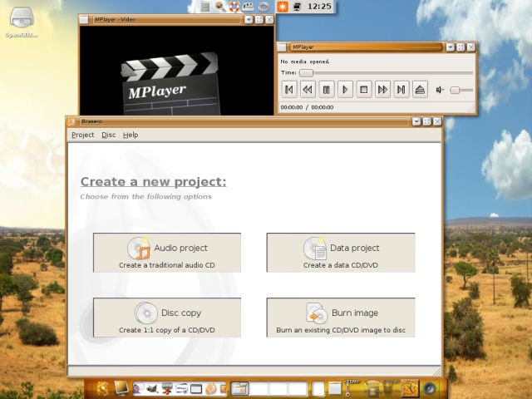The height and width of the screenshot is (399, 532).
Task: Switch to first desktop in pager
Action: pyautogui.click(x=239, y=389)
